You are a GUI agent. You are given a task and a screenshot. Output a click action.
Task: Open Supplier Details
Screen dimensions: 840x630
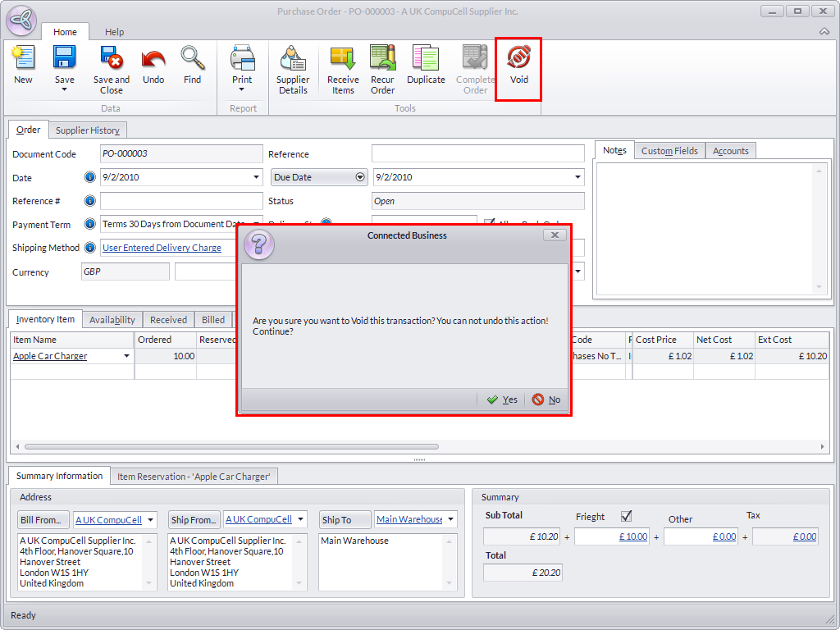pyautogui.click(x=293, y=59)
